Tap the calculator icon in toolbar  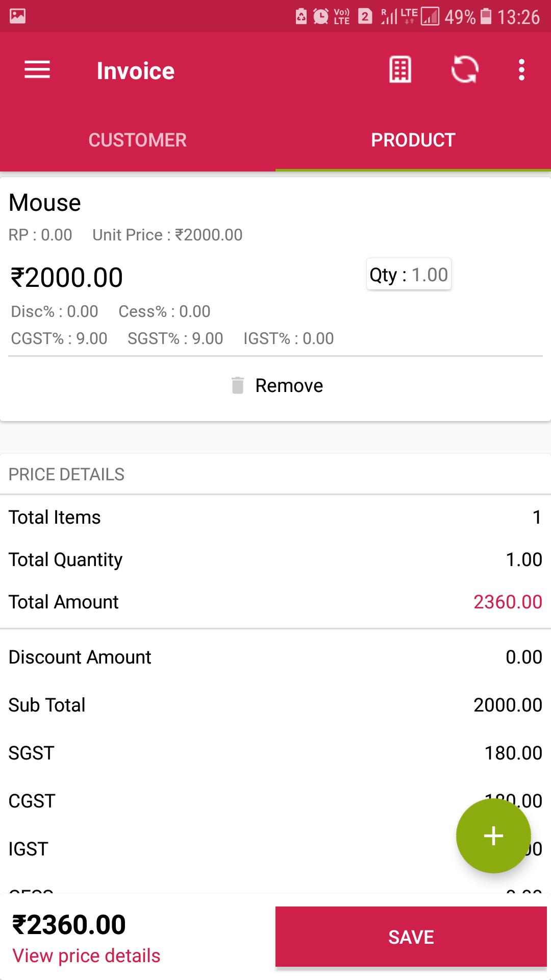pyautogui.click(x=400, y=70)
